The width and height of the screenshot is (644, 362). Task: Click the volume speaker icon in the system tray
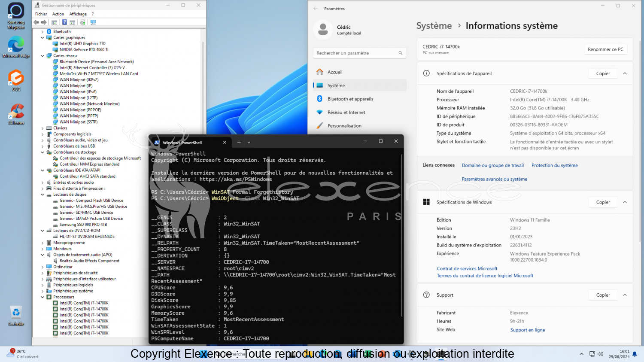tap(600, 354)
